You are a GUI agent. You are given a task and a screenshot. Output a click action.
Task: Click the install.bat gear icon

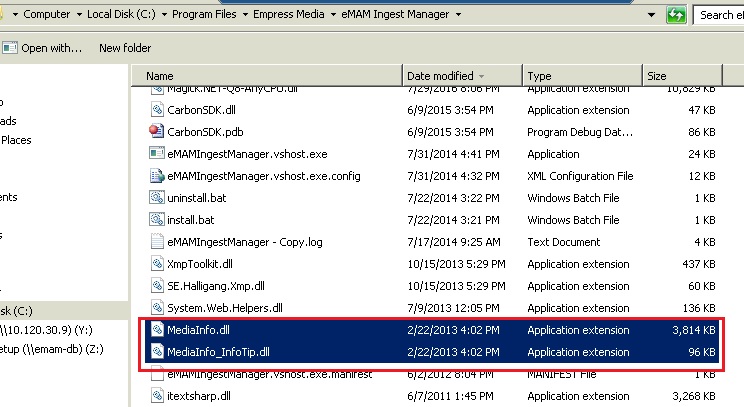click(157, 220)
